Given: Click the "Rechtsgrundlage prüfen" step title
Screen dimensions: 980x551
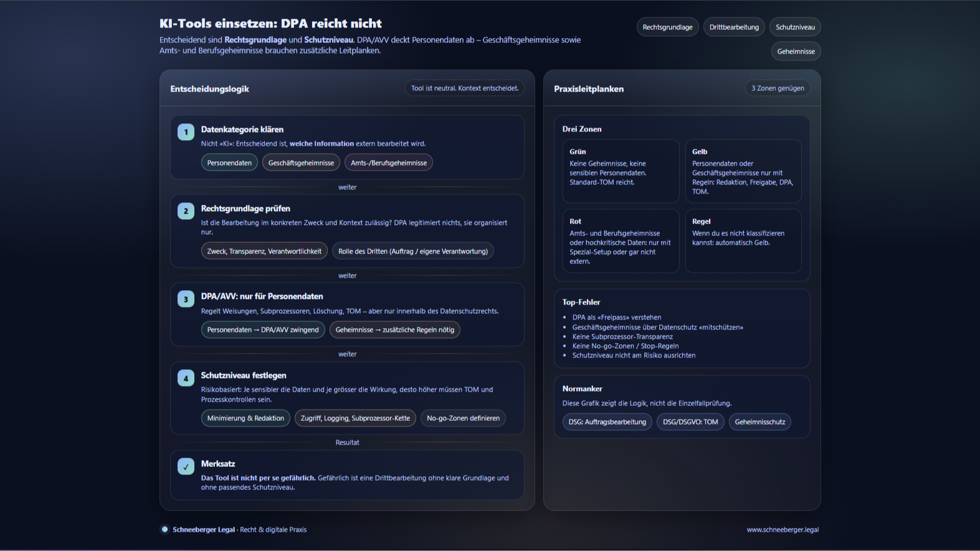Looking at the screenshot, I should (245, 209).
